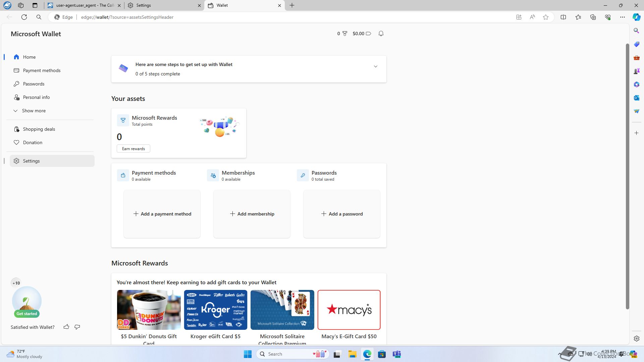This screenshot has height=362, width=644.
Task: Open the Microsoft Solitaire Collection thumbnail
Action: pos(282,310)
